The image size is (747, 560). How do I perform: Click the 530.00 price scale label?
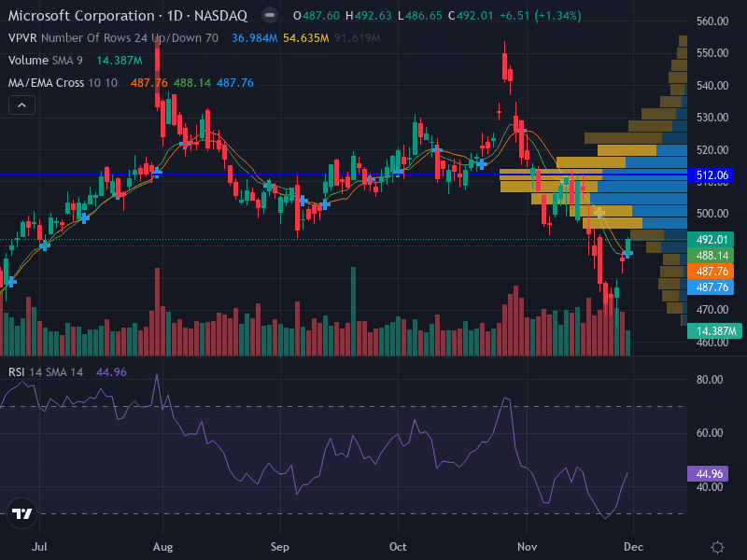[712, 118]
